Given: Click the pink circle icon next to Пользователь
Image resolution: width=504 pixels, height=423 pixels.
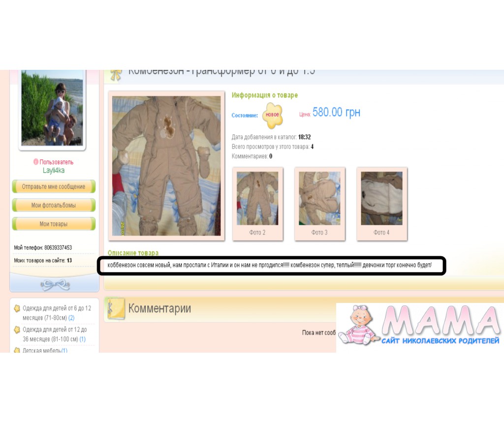Looking at the screenshot, I should (36, 162).
